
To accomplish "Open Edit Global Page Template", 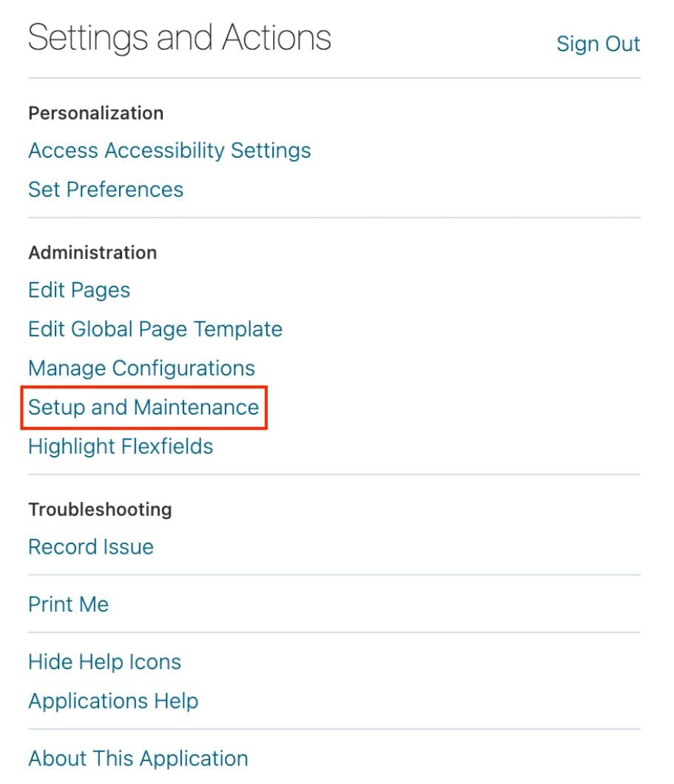I will 155,329.
